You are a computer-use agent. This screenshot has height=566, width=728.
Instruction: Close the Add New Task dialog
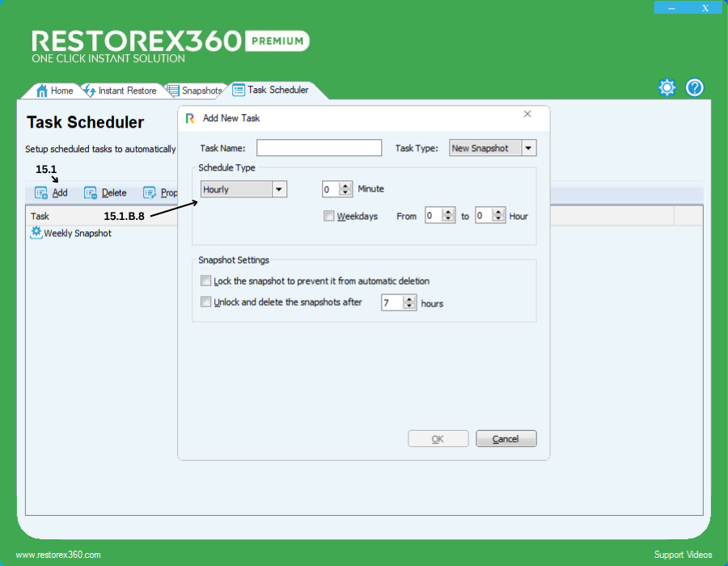527,115
